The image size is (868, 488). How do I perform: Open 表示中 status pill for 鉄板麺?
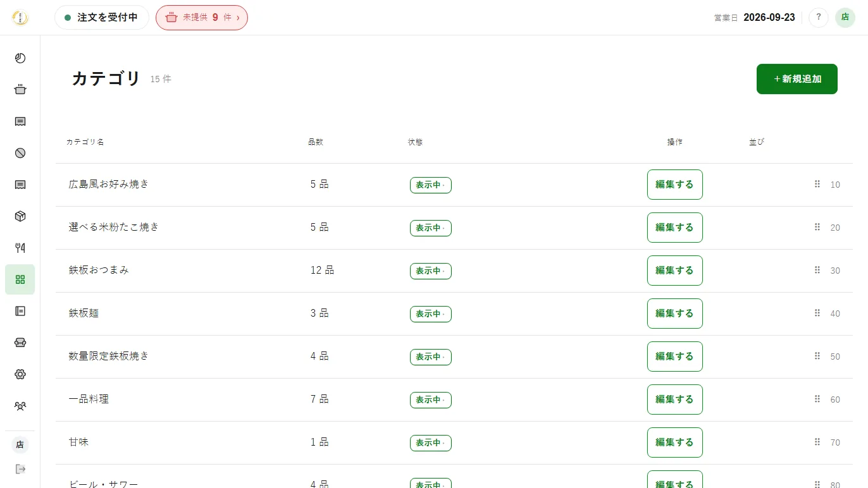click(431, 314)
